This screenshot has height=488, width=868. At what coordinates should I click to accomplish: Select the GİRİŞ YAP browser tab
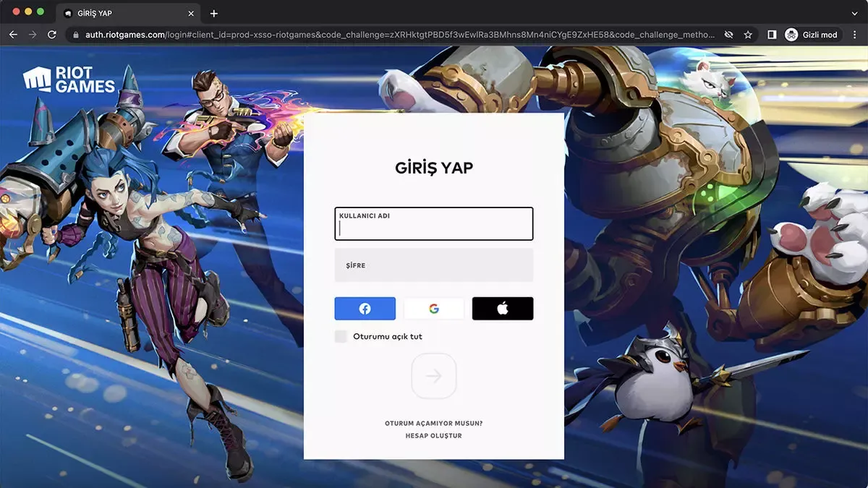116,13
